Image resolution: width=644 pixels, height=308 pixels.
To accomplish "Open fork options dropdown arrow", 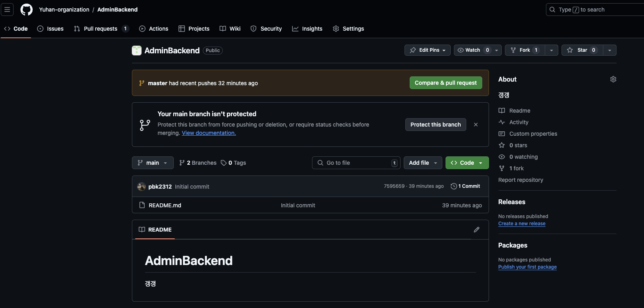I will click(552, 50).
